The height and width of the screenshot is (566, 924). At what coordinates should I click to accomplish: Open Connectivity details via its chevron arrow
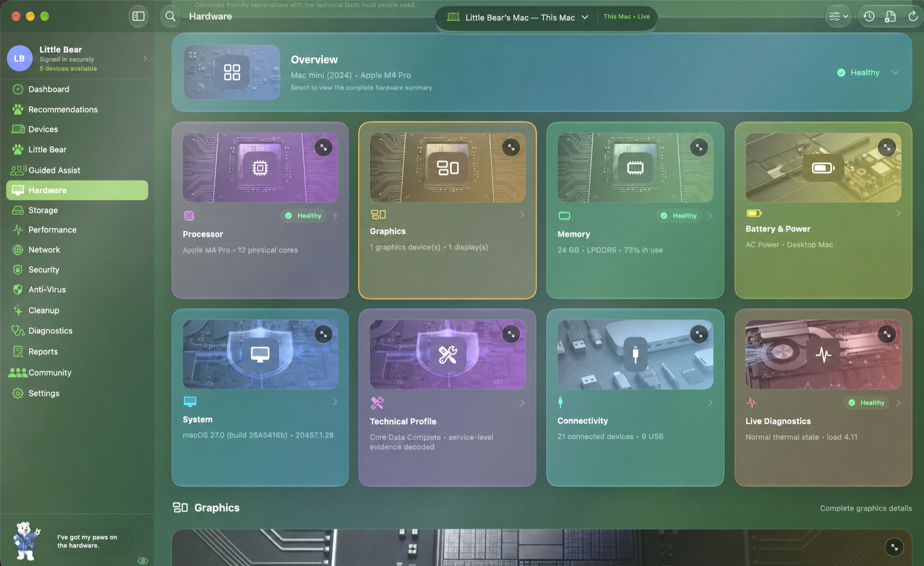point(710,402)
